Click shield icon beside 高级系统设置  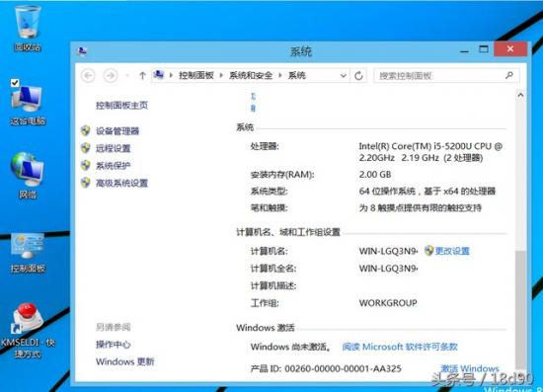[86, 183]
